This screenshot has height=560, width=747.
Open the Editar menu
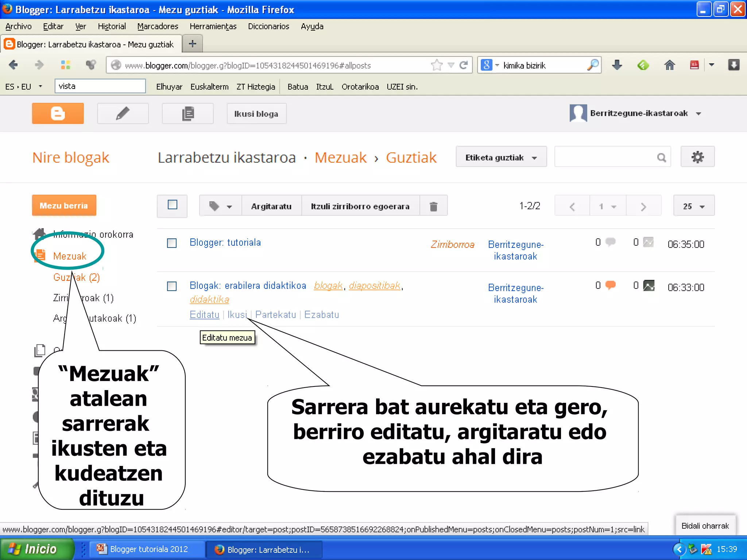[x=53, y=26]
